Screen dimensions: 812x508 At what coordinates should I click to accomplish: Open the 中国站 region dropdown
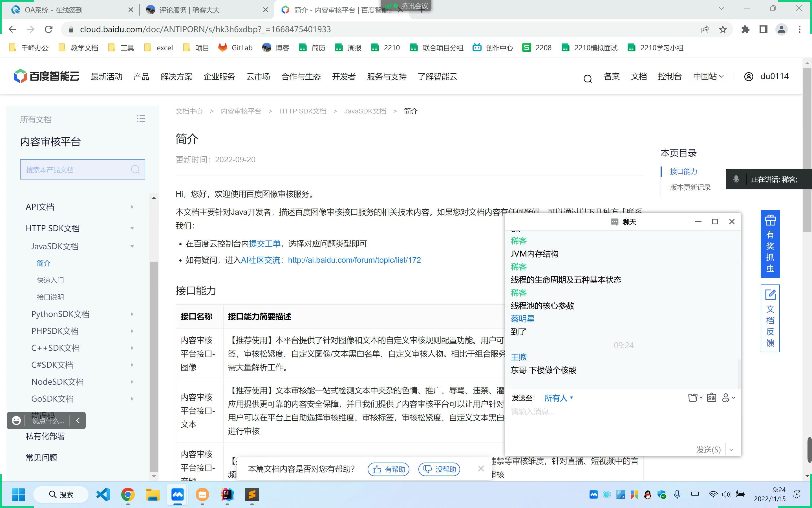click(708, 76)
